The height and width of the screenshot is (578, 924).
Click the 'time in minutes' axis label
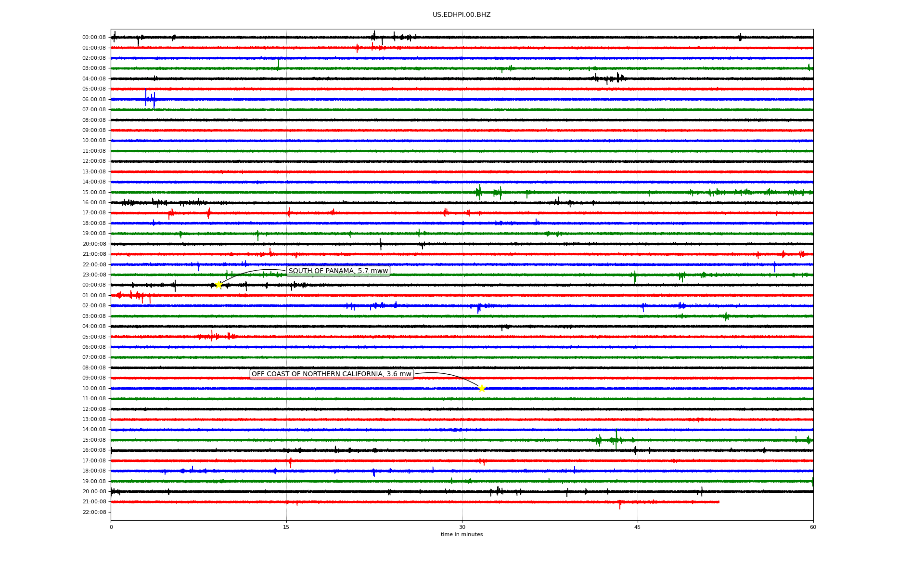click(x=462, y=534)
